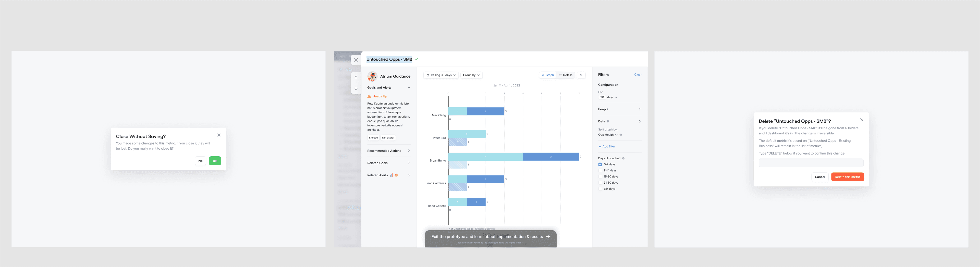
Task: Go to previous metric with up arrow
Action: [x=356, y=77]
